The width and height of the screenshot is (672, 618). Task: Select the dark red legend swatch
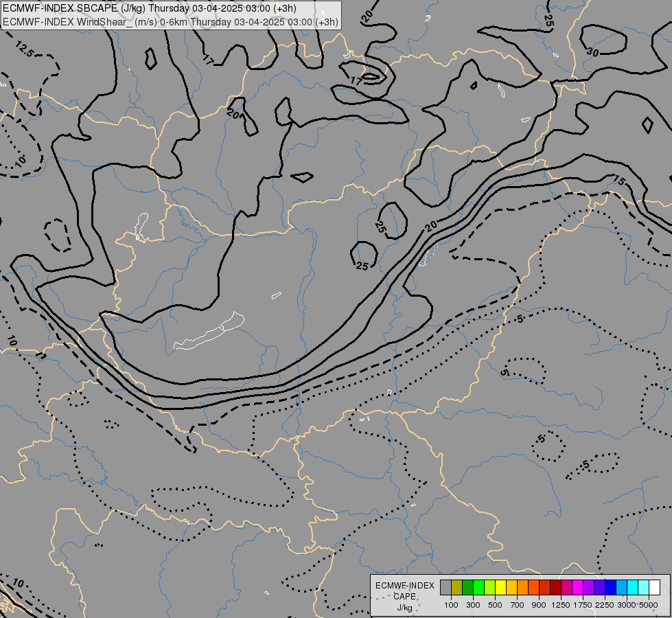point(555,587)
